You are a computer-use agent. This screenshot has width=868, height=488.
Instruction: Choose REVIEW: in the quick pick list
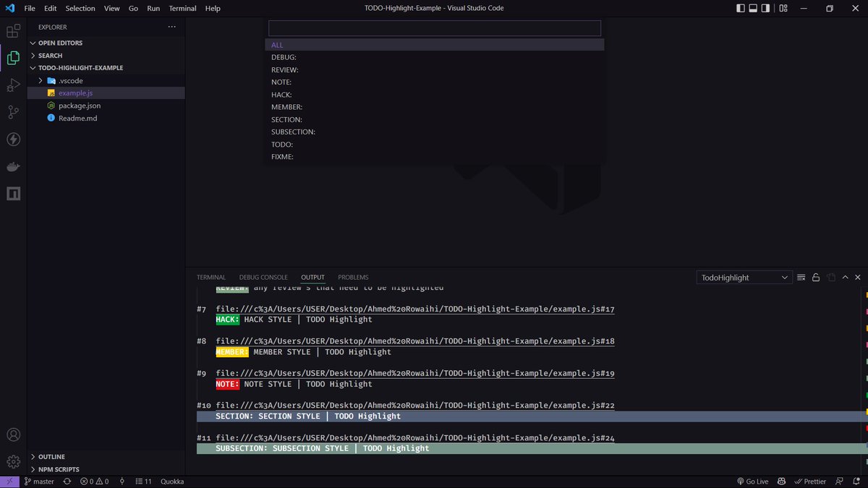click(x=434, y=70)
